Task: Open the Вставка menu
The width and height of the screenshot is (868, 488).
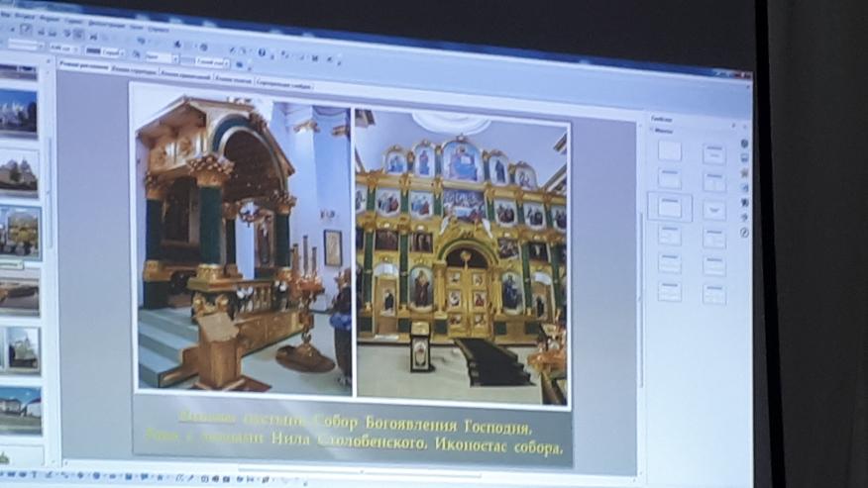Action: click(27, 16)
